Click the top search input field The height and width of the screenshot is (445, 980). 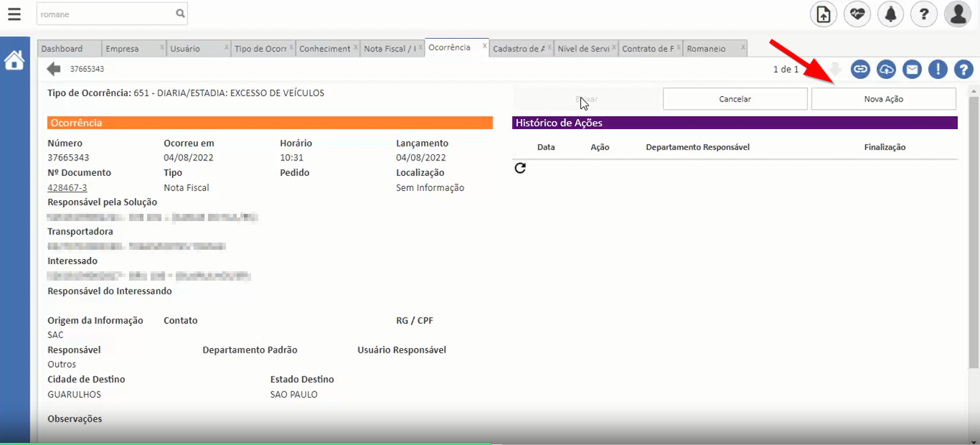pos(104,14)
